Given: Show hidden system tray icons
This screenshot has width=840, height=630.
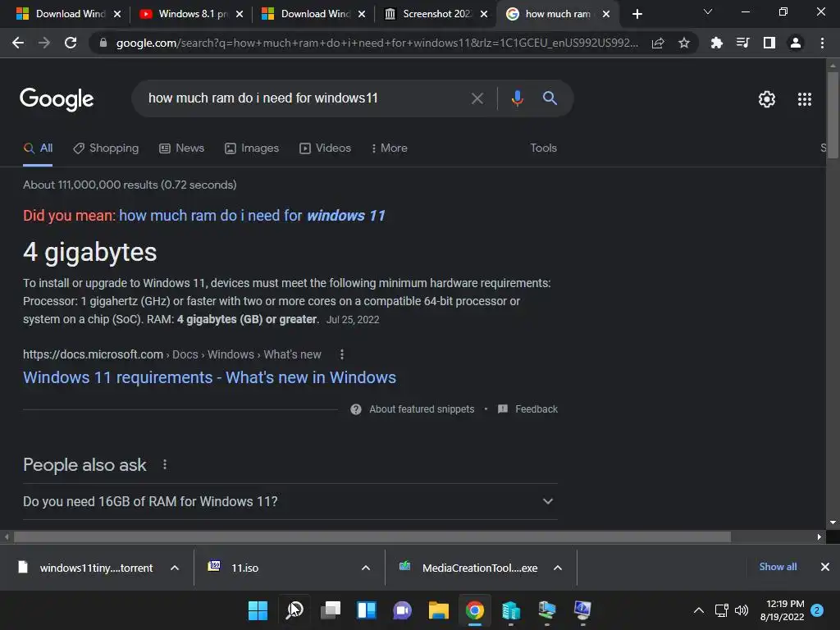Looking at the screenshot, I should point(699,610).
